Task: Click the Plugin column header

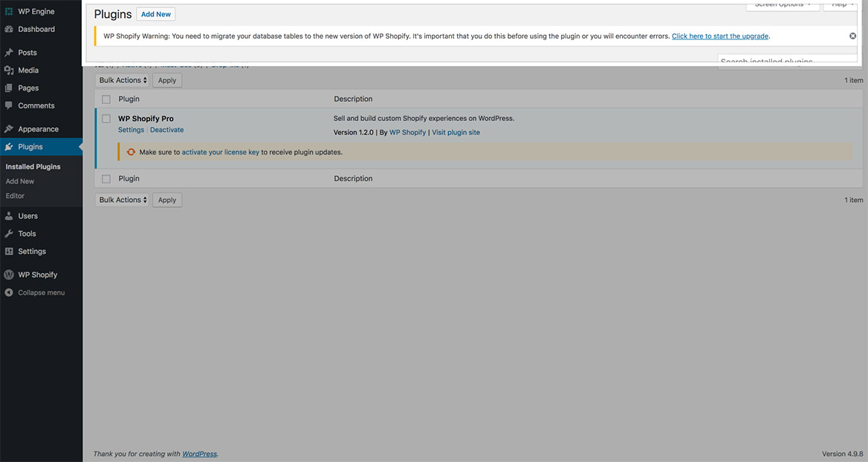Action: click(x=129, y=99)
